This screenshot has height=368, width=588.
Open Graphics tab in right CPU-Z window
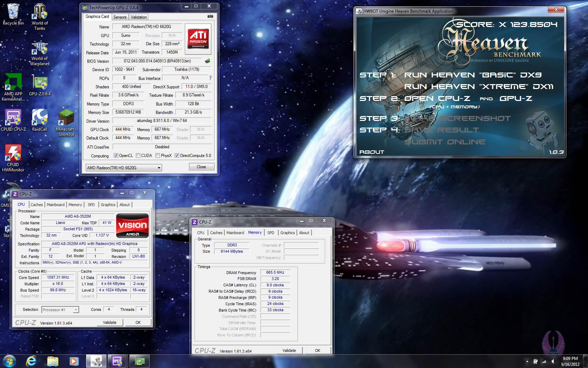[288, 233]
